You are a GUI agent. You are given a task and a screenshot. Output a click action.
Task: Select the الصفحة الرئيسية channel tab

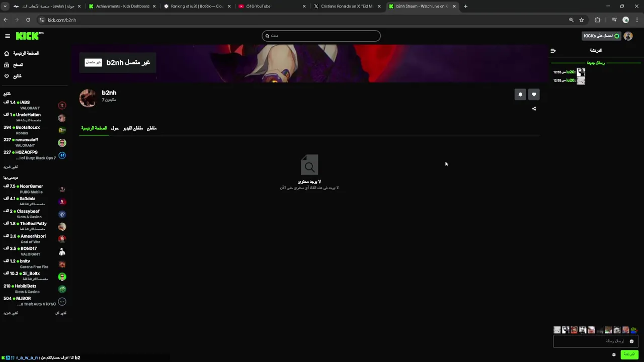point(94,128)
